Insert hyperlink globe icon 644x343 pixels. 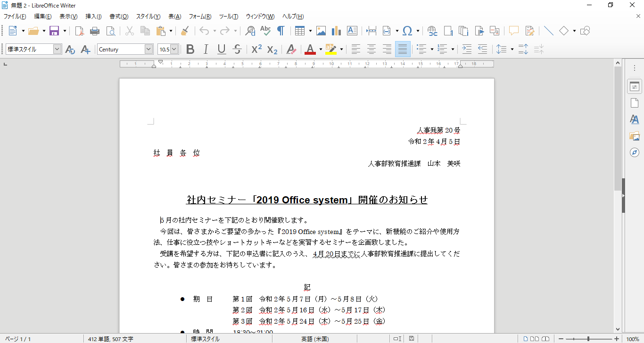pyautogui.click(x=432, y=31)
